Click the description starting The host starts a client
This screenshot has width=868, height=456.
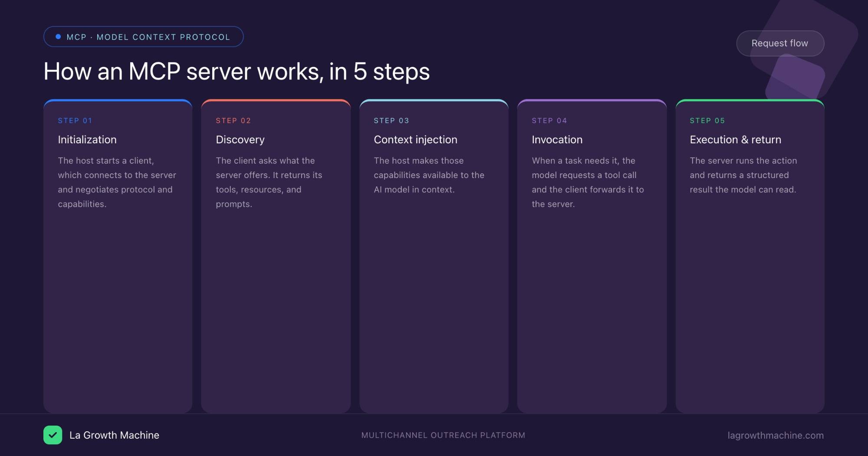(117, 182)
